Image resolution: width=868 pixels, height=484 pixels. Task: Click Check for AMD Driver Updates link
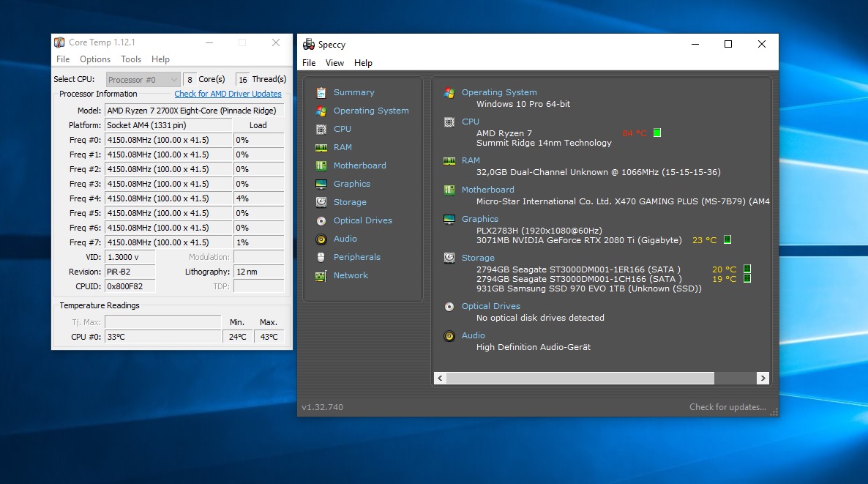click(x=228, y=94)
